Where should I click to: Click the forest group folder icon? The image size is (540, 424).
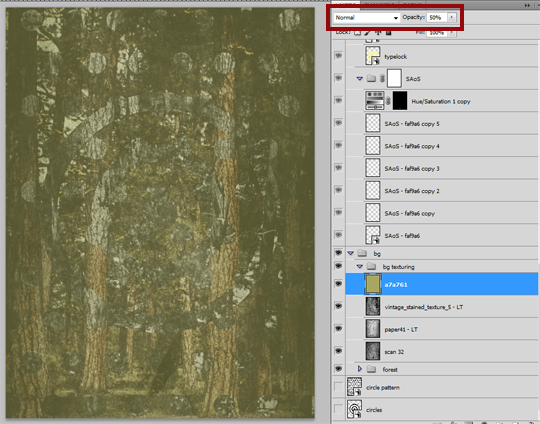pyautogui.click(x=371, y=369)
